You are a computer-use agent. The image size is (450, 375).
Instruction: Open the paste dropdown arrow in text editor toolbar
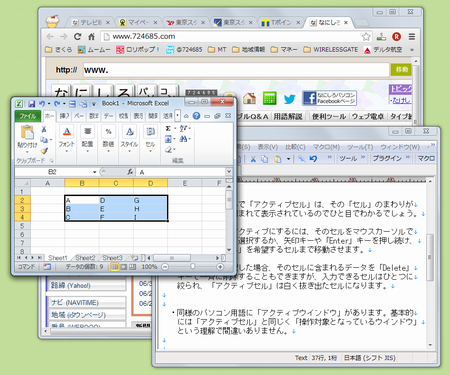[x=288, y=159]
